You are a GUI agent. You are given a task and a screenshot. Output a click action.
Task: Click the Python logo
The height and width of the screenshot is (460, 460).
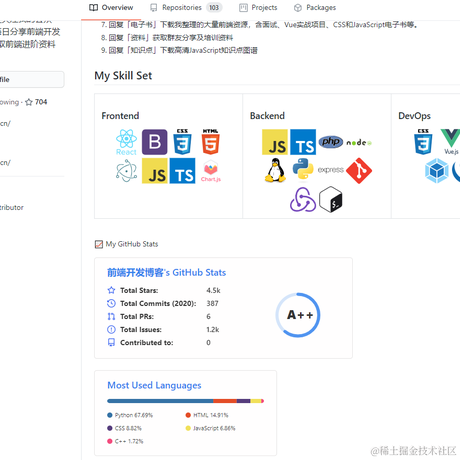(303, 169)
